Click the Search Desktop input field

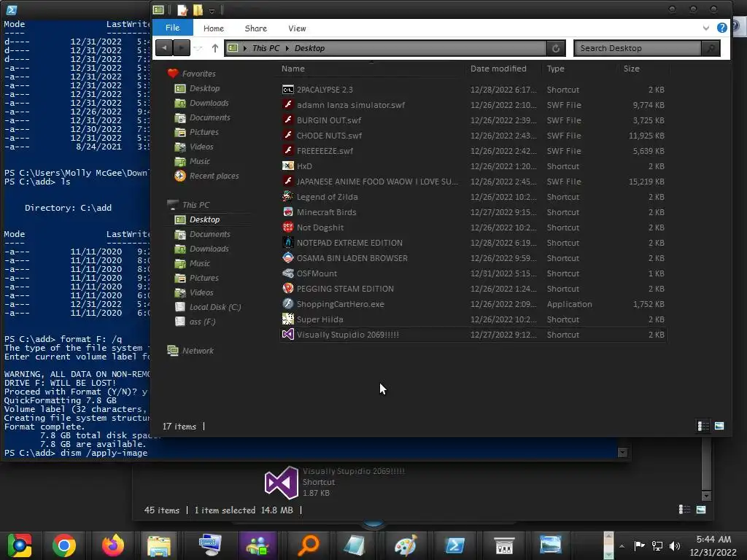coord(638,48)
